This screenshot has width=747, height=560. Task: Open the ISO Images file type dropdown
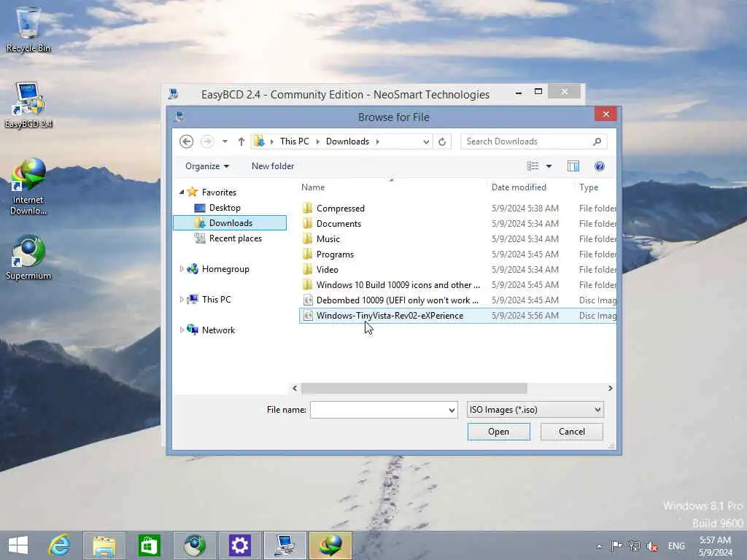click(x=535, y=410)
